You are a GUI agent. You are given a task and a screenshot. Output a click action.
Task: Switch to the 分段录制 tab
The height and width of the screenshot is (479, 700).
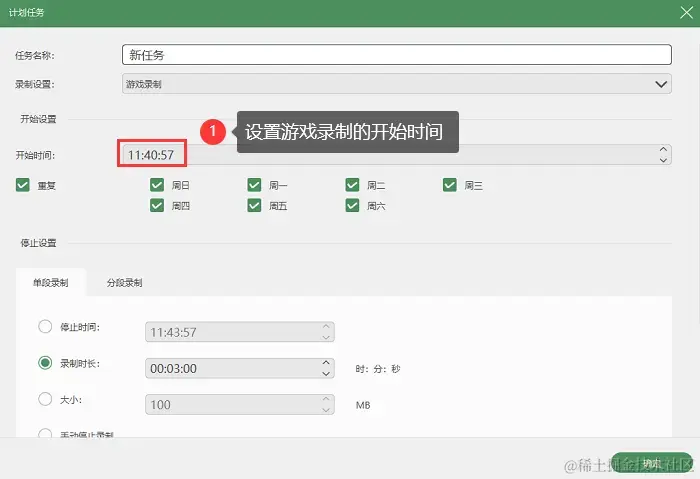tap(125, 282)
